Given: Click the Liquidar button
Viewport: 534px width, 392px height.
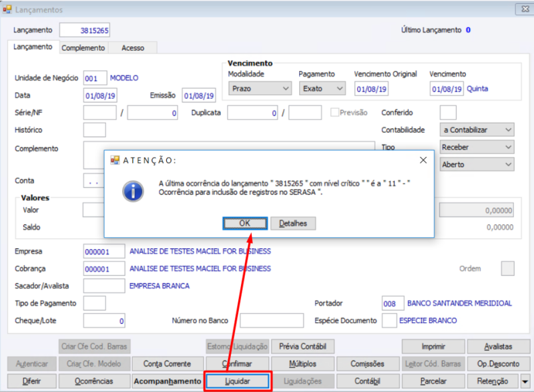Looking at the screenshot, I should click(x=238, y=381).
